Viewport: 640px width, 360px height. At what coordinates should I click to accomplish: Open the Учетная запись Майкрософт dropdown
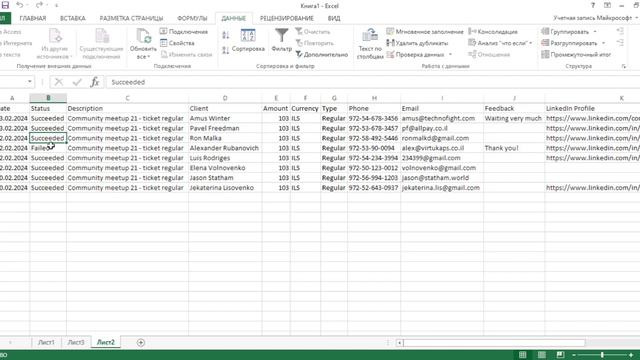click(x=595, y=18)
